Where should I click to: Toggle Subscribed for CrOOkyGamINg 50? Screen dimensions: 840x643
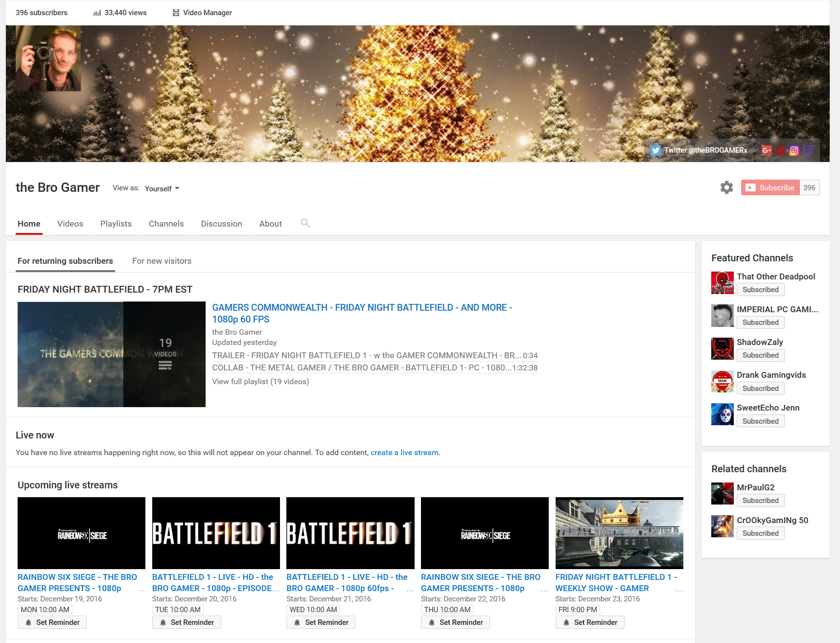761,533
